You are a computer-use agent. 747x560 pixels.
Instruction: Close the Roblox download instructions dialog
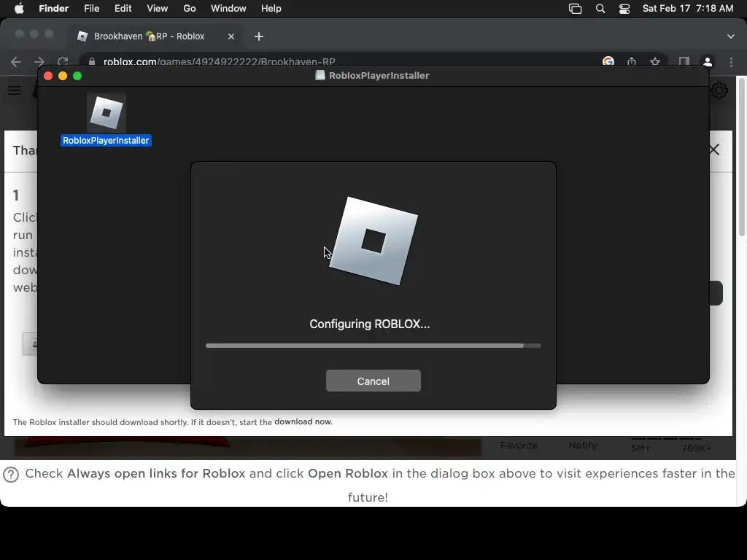[x=714, y=149]
